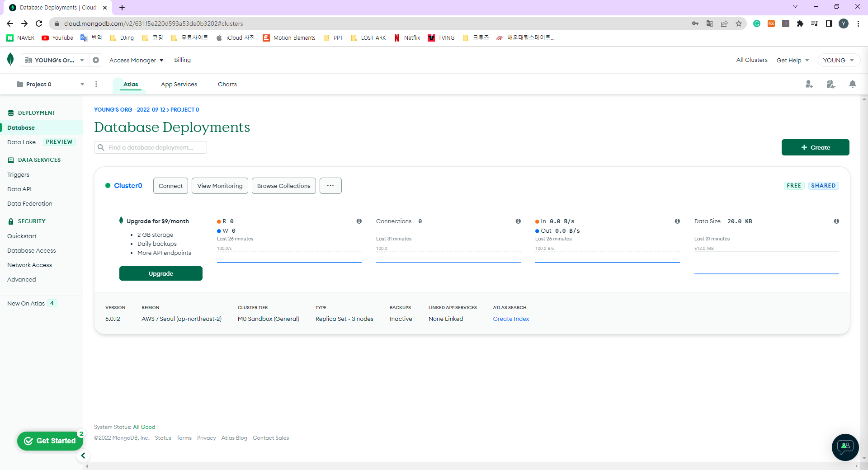
Task: Switch to App Services tab
Action: point(179,84)
